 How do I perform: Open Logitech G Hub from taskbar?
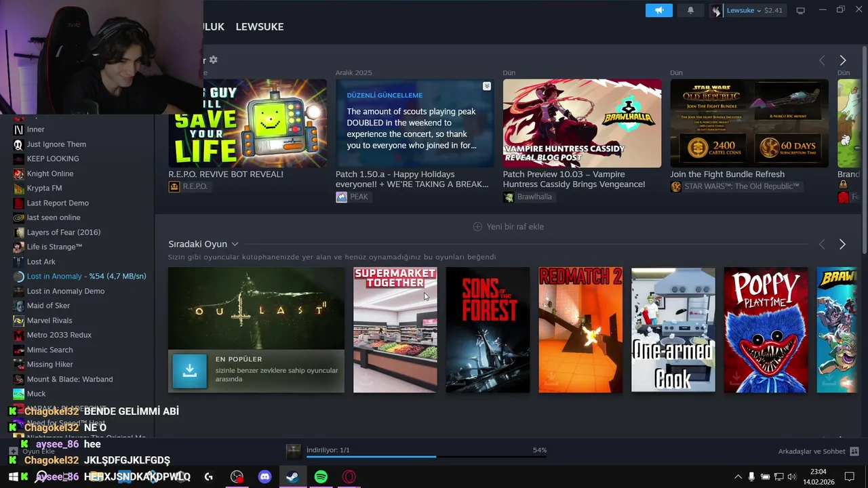point(209,477)
